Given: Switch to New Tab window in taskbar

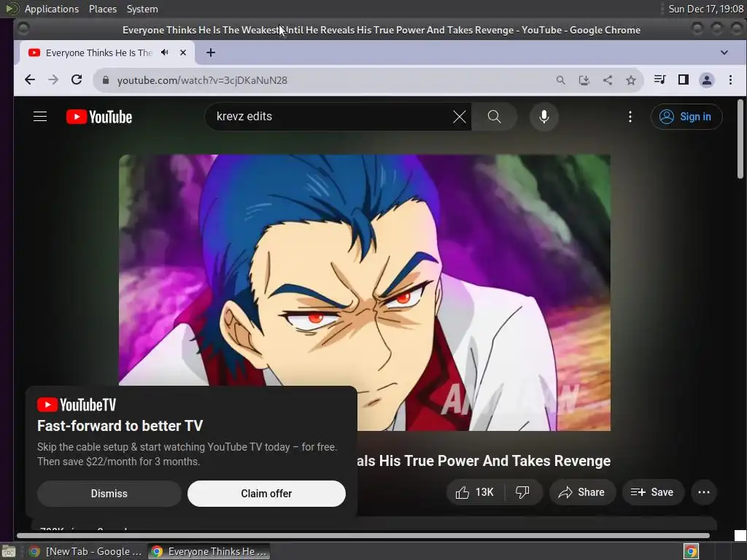Looking at the screenshot, I should tap(86, 551).
